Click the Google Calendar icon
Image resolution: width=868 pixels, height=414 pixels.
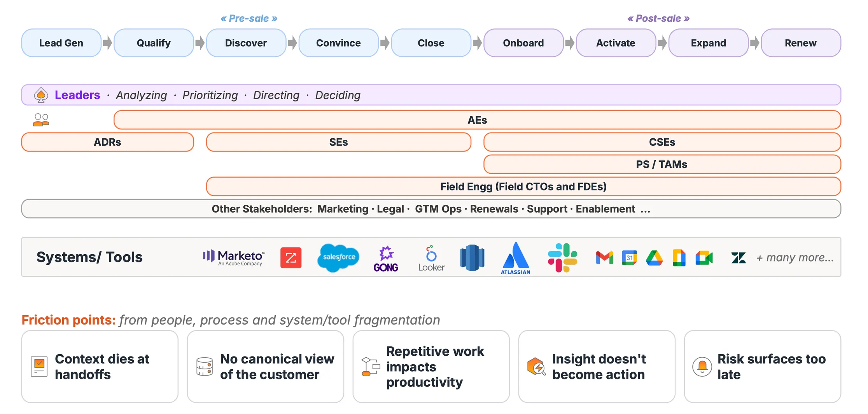point(630,258)
